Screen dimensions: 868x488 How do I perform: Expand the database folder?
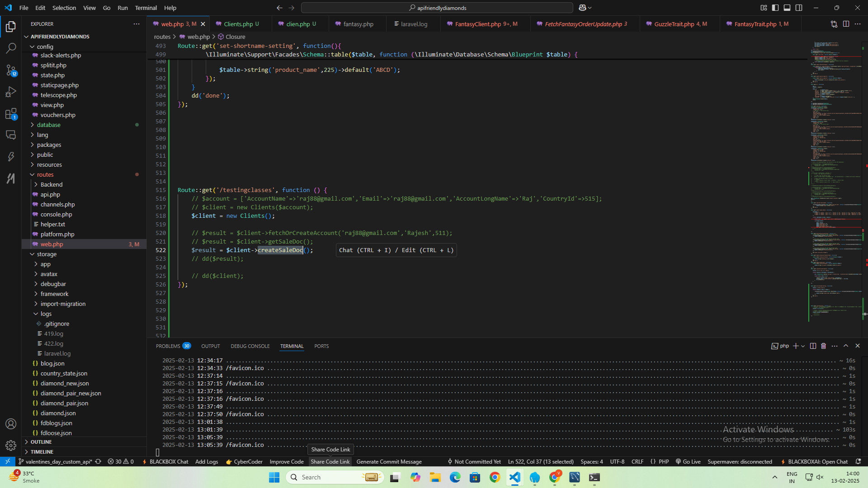click(x=48, y=125)
